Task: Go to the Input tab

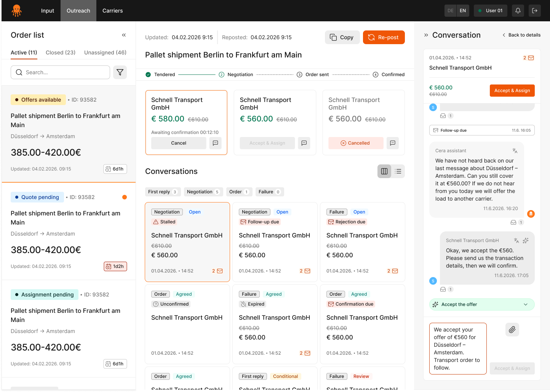Action: click(48, 11)
